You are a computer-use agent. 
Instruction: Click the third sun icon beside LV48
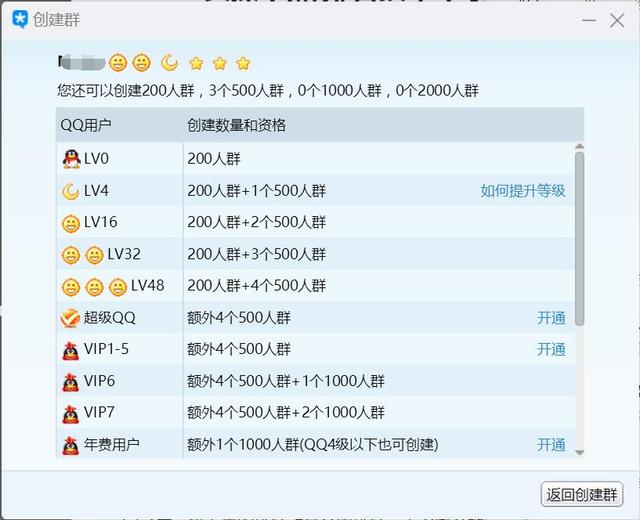(x=118, y=287)
